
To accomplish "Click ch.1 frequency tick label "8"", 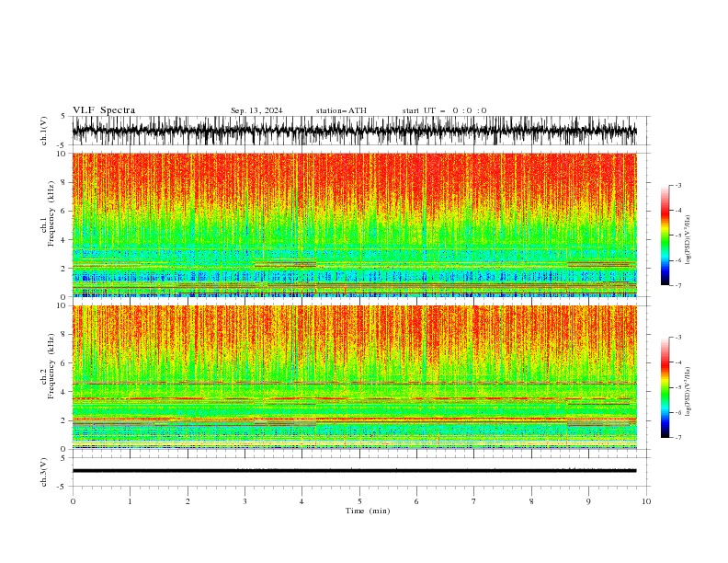I will 64,182.
